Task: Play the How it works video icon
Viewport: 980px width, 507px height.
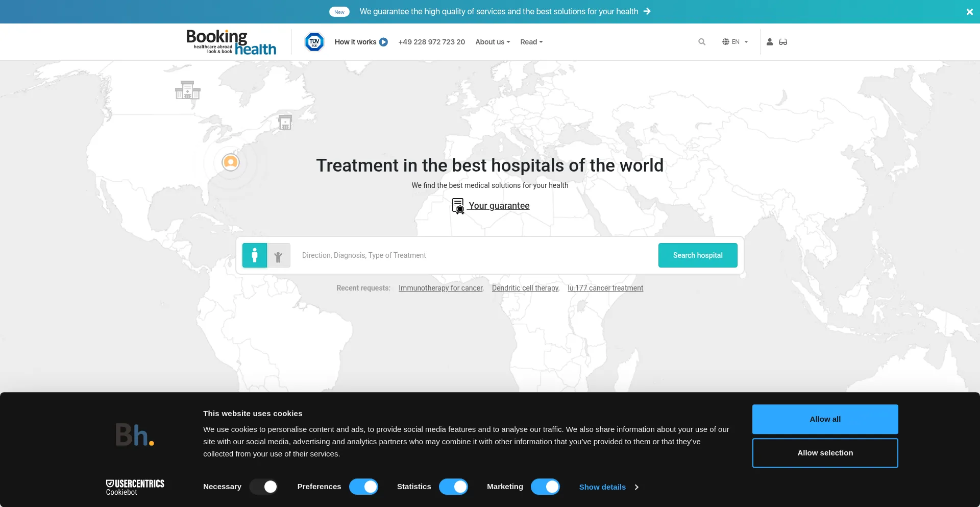Action: click(x=384, y=42)
